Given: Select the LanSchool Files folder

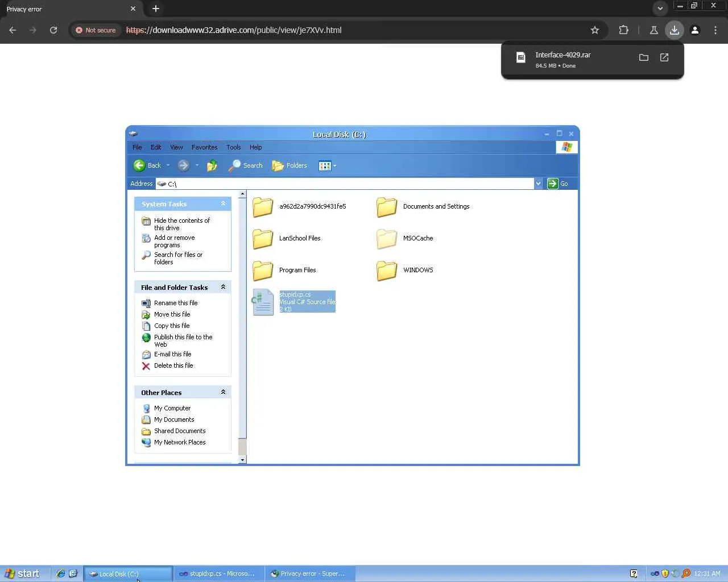Looking at the screenshot, I should (287, 239).
